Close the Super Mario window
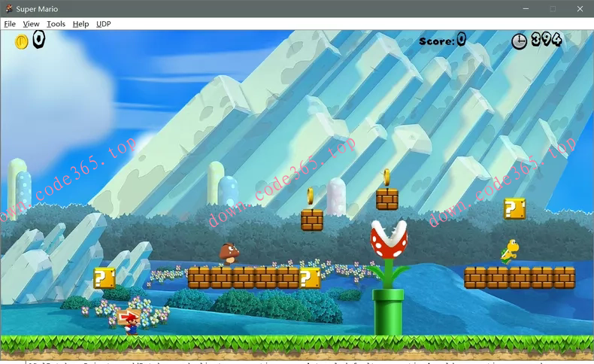Image resolution: width=594 pixels, height=364 pixels. (x=580, y=9)
